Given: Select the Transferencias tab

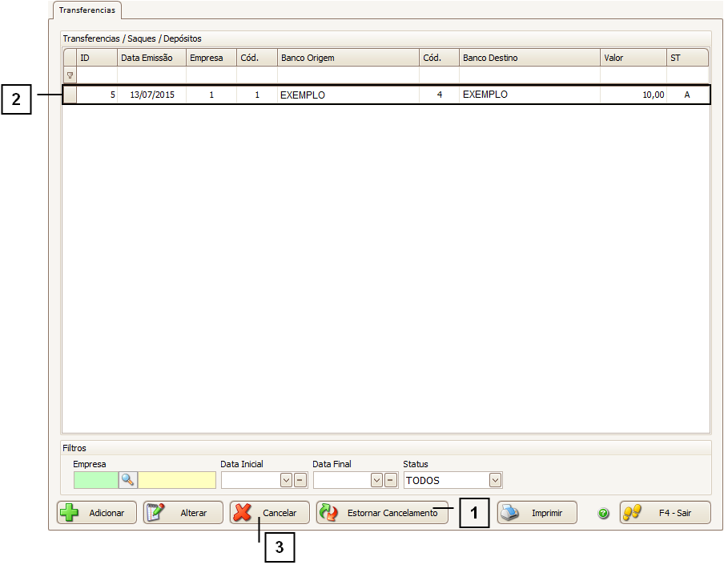Looking at the screenshot, I should click(86, 10).
